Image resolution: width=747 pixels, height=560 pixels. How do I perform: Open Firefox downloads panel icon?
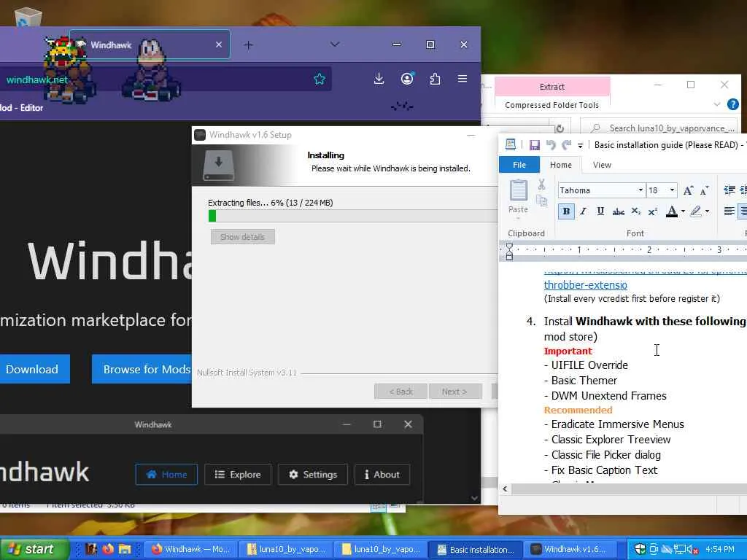379,79
